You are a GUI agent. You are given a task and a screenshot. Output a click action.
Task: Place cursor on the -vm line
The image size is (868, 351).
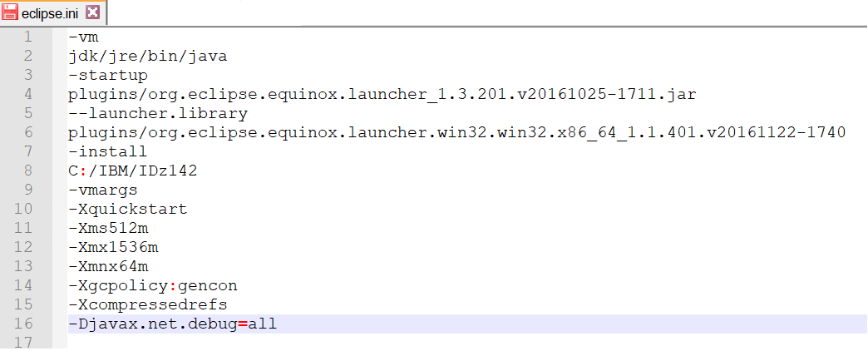(x=83, y=37)
